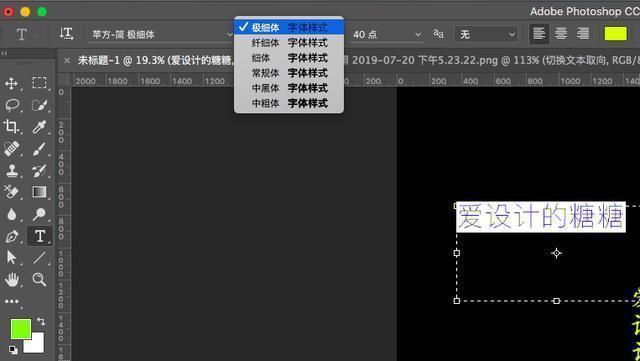Select the Dodge tool

tap(39, 214)
